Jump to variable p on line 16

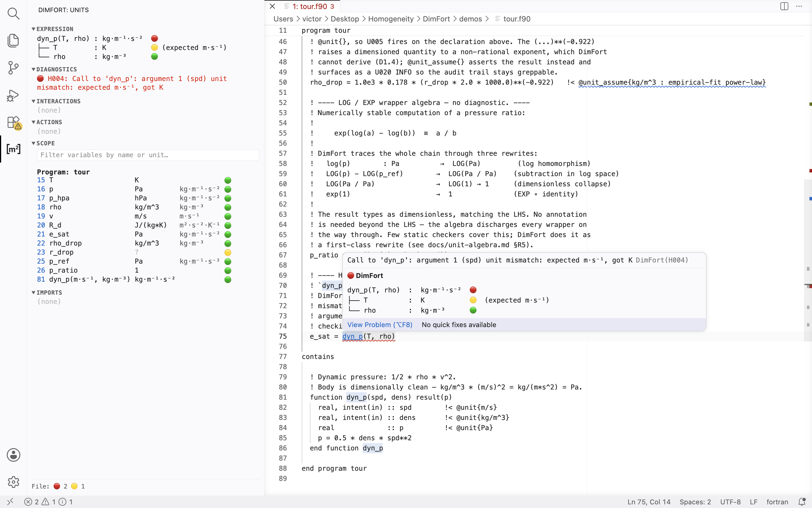(x=134, y=189)
